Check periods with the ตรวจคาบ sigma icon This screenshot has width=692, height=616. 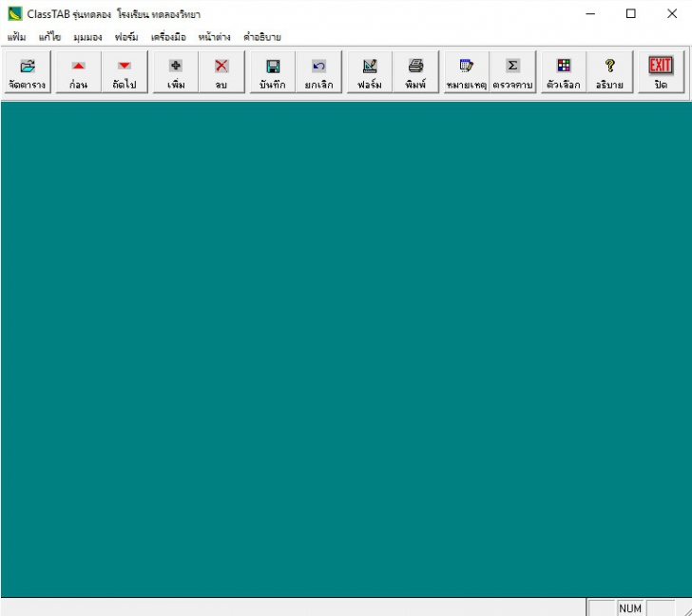pos(512,72)
